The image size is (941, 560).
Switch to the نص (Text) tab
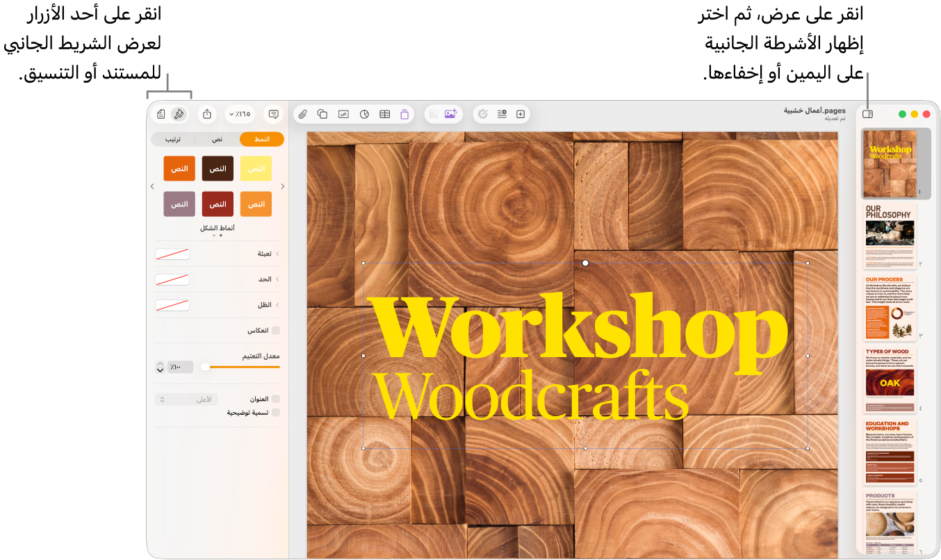point(218,140)
